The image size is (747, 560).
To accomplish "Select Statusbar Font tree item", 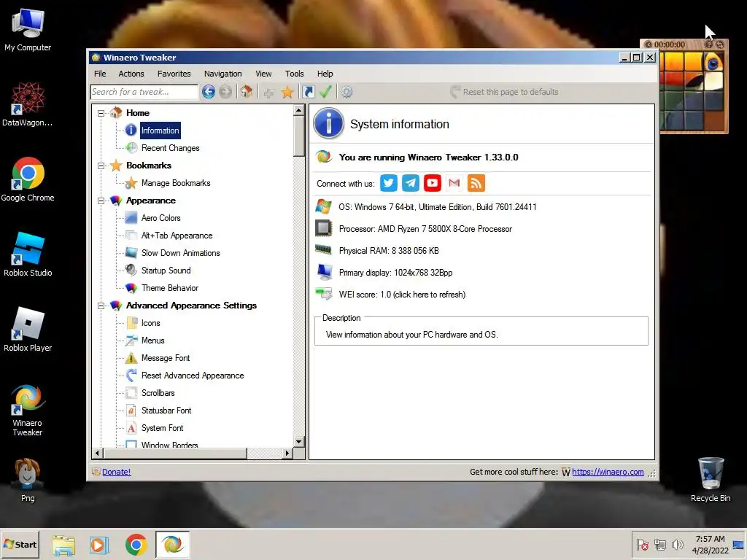I will 166,411.
